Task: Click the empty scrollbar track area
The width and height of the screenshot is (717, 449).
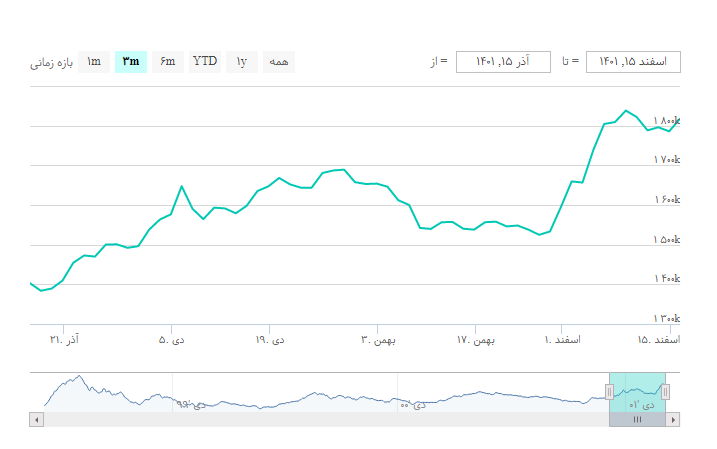Action: [x=320, y=420]
